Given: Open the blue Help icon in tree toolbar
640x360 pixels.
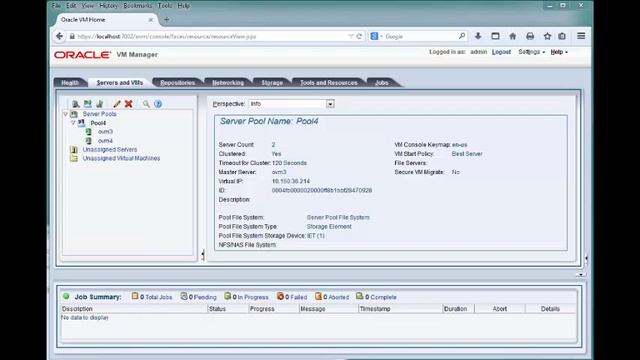Looking at the screenshot, I should click(x=158, y=104).
